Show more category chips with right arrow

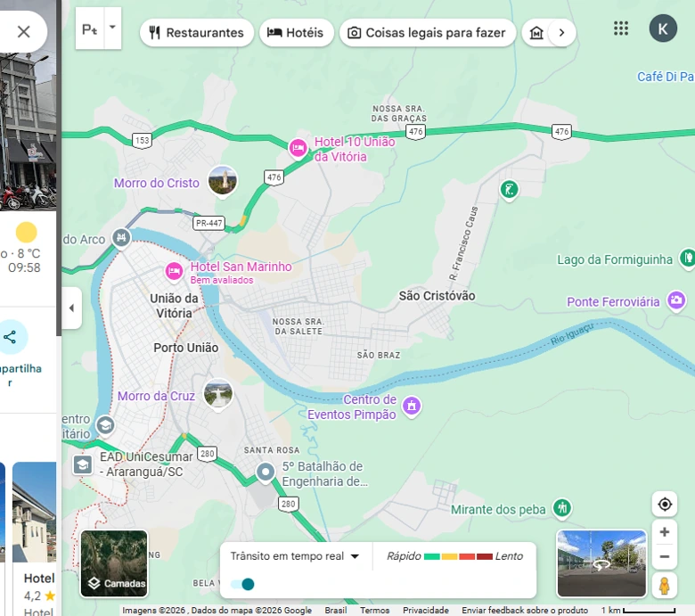pyautogui.click(x=561, y=32)
